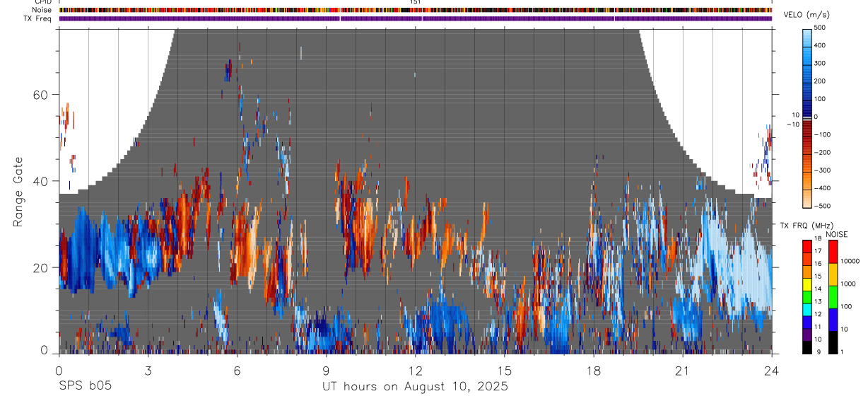The width and height of the screenshot is (868, 401).
Task: Click the '151' CPID value above plot
Action: [x=416, y=3]
